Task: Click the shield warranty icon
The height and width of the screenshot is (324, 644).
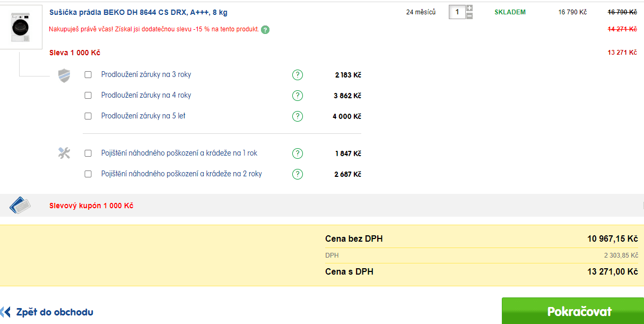Action: click(64, 75)
